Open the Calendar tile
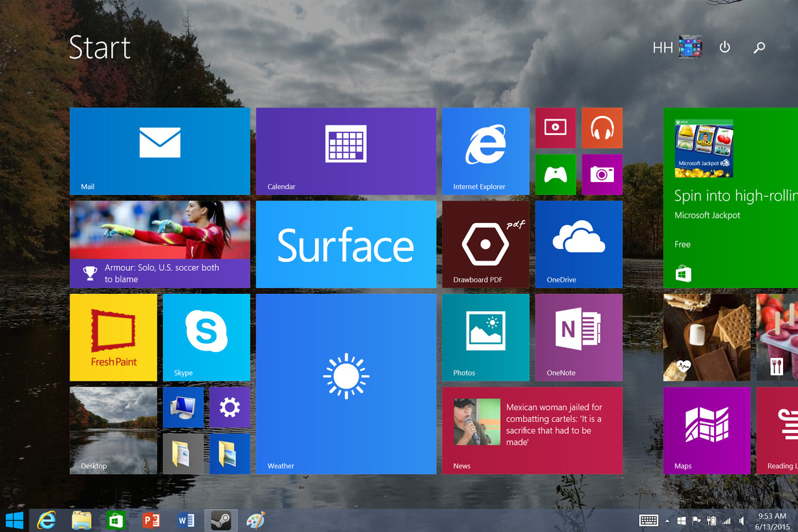Viewport: 798px width, 532px height. [x=346, y=151]
